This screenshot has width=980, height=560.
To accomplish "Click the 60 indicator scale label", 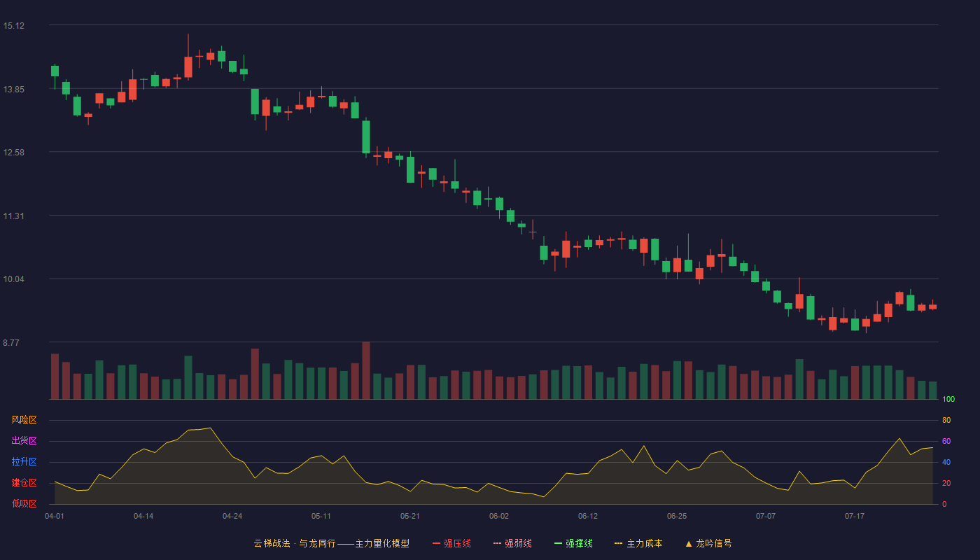I will pyautogui.click(x=946, y=442).
